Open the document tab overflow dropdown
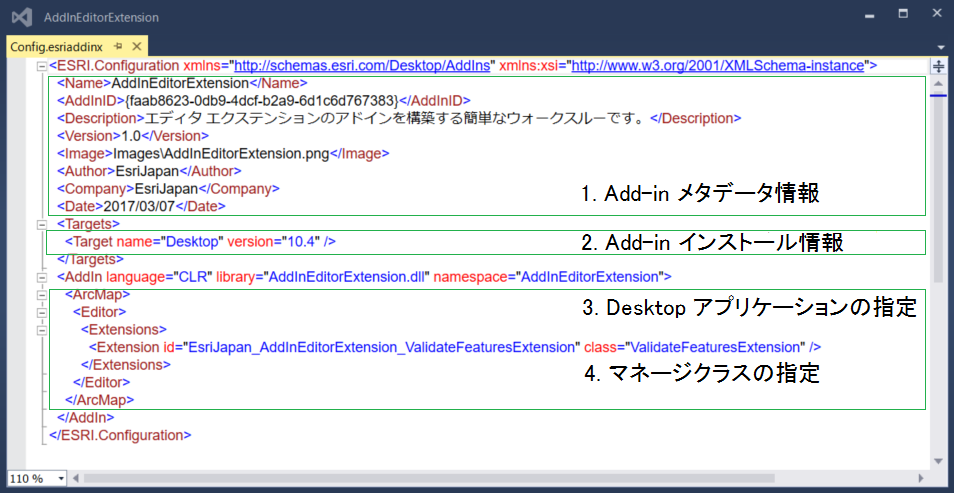 tap(941, 47)
